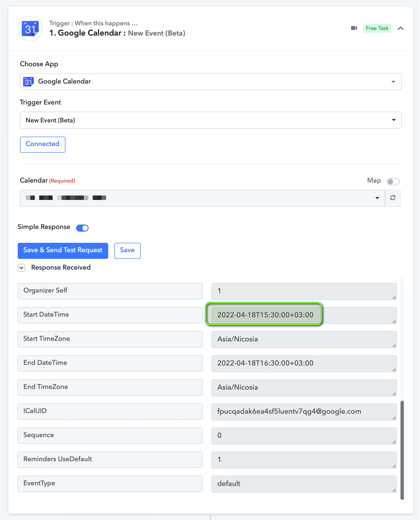Toggle the Map switch for Calendar

coord(393,181)
